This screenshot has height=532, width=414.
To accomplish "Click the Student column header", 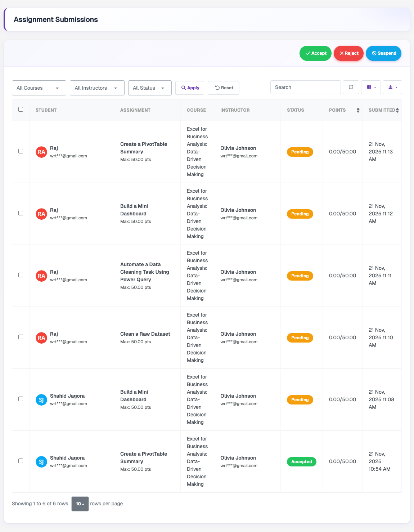I will tap(46, 110).
